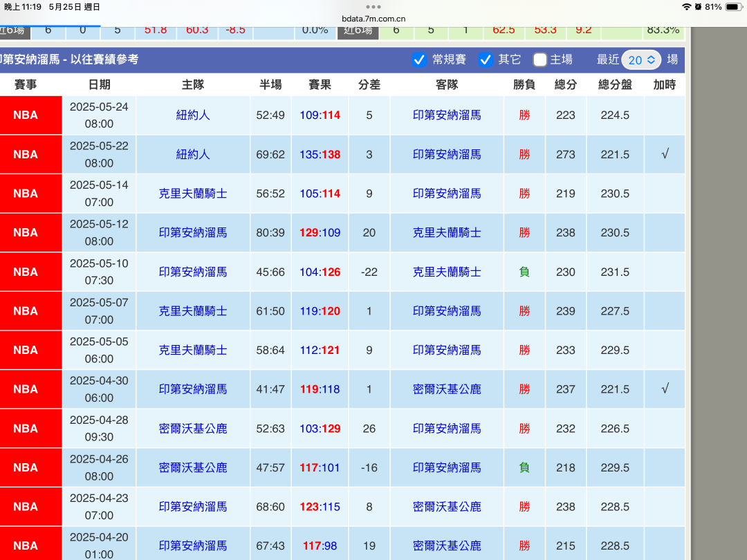
Task: Click total score 273
Action: point(566,154)
